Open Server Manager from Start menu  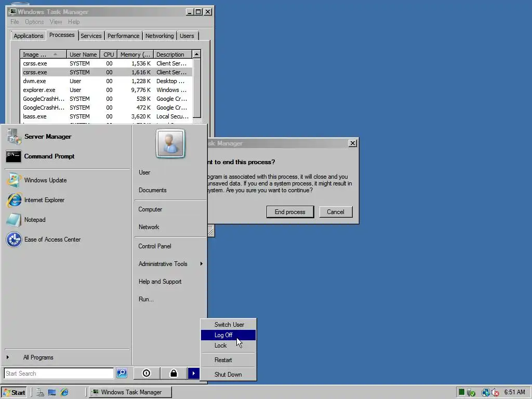pyautogui.click(x=48, y=137)
